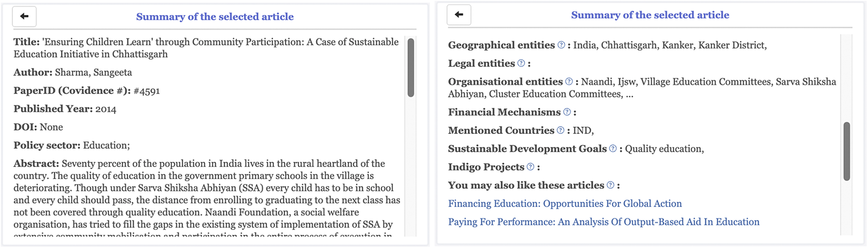Open the help icon beside Geographical entities

tap(561, 45)
